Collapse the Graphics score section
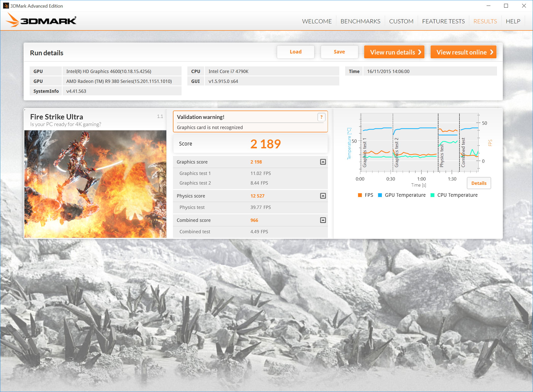Image resolution: width=533 pixels, height=392 pixels. pyautogui.click(x=323, y=162)
